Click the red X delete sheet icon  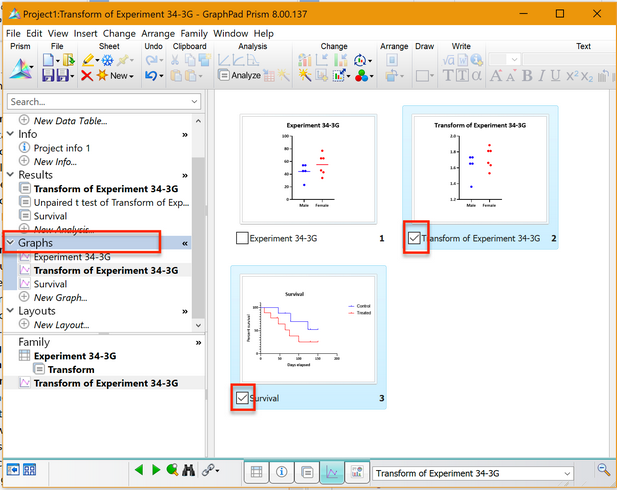[x=87, y=76]
